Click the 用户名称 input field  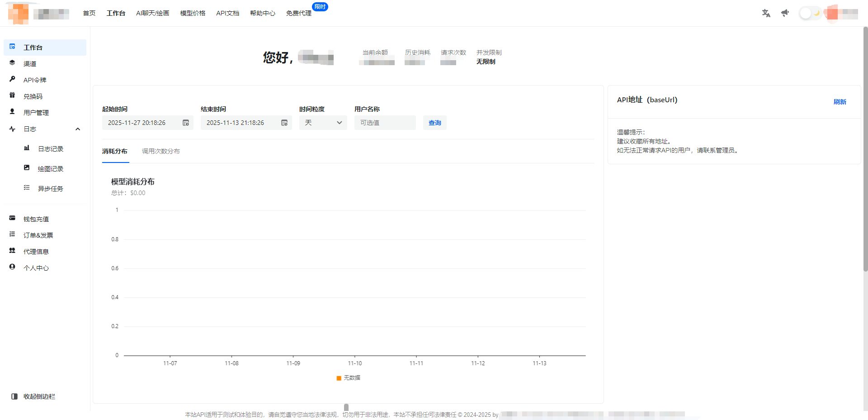(x=385, y=122)
